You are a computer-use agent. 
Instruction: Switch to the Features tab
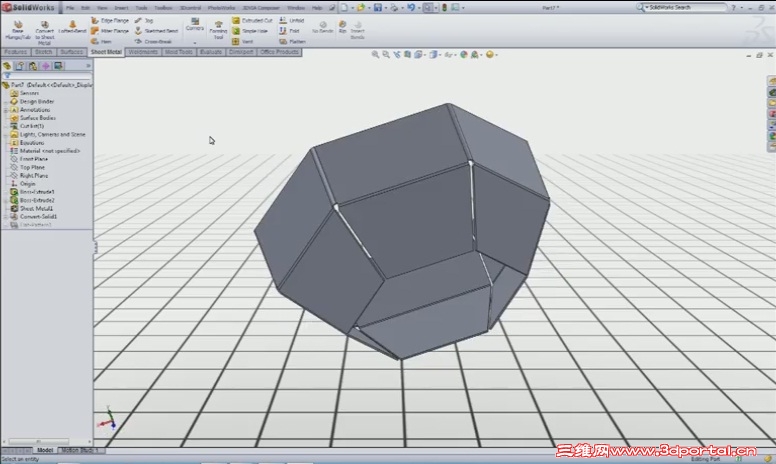[15, 52]
